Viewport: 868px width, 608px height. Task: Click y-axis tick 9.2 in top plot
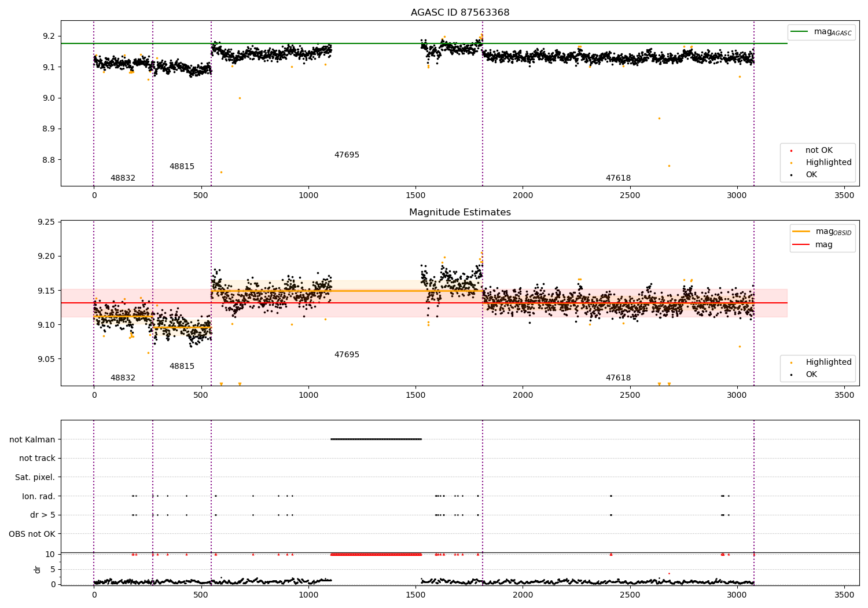(x=48, y=36)
